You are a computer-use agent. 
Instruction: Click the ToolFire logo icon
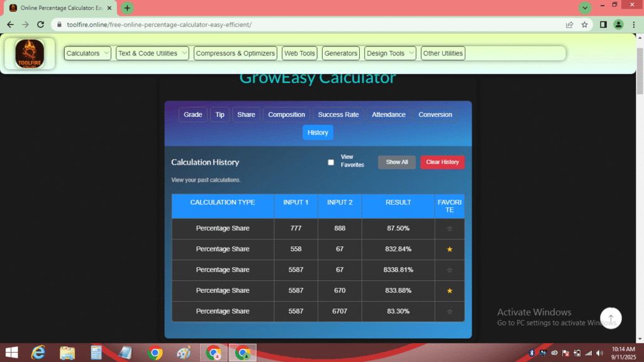point(29,53)
